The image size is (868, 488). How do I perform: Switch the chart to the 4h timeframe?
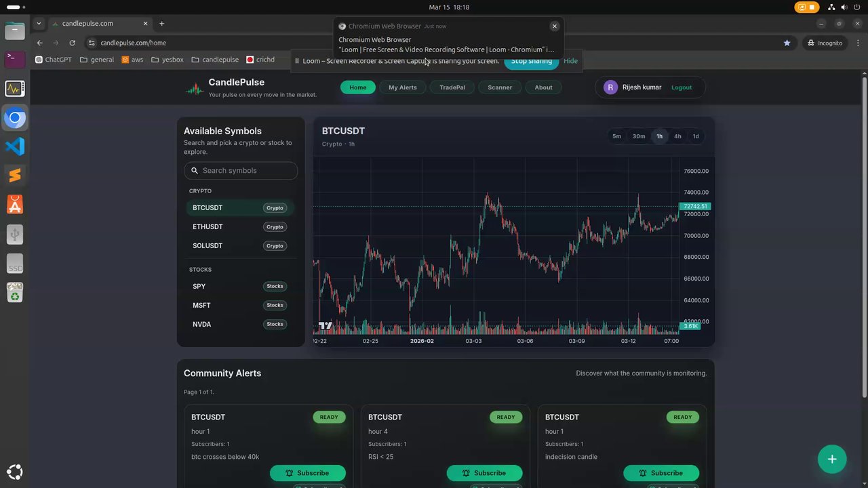point(677,136)
